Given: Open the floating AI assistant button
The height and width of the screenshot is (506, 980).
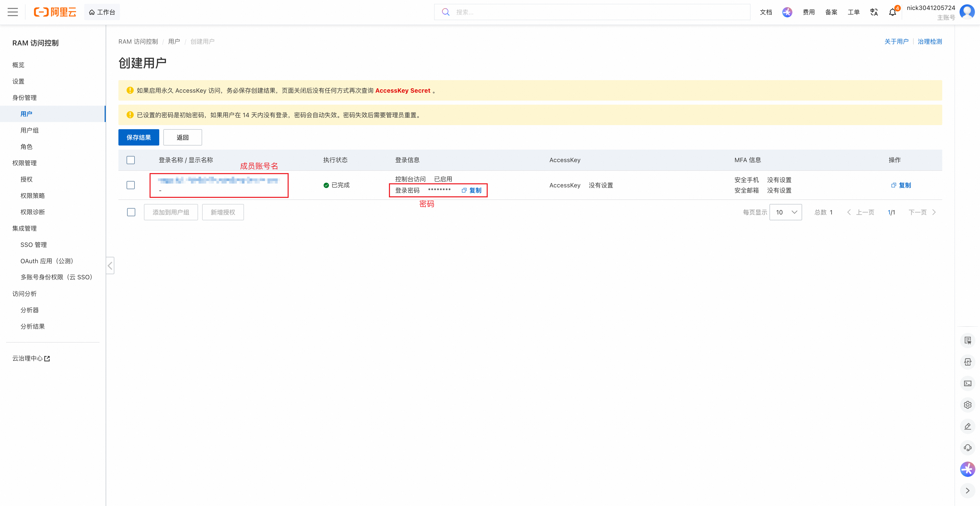Looking at the screenshot, I should (x=967, y=469).
